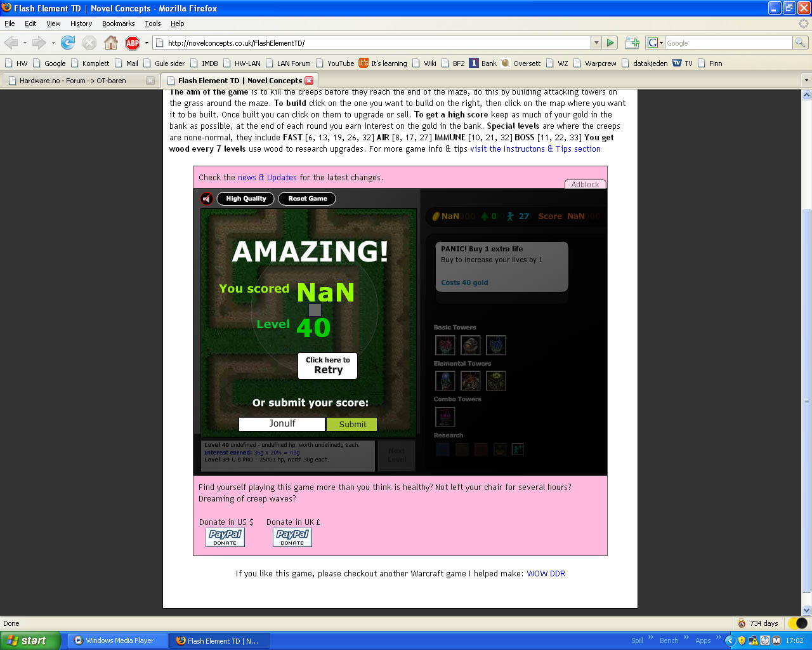Open the It's learning bookmark
This screenshot has width=812, height=650.
click(383, 63)
